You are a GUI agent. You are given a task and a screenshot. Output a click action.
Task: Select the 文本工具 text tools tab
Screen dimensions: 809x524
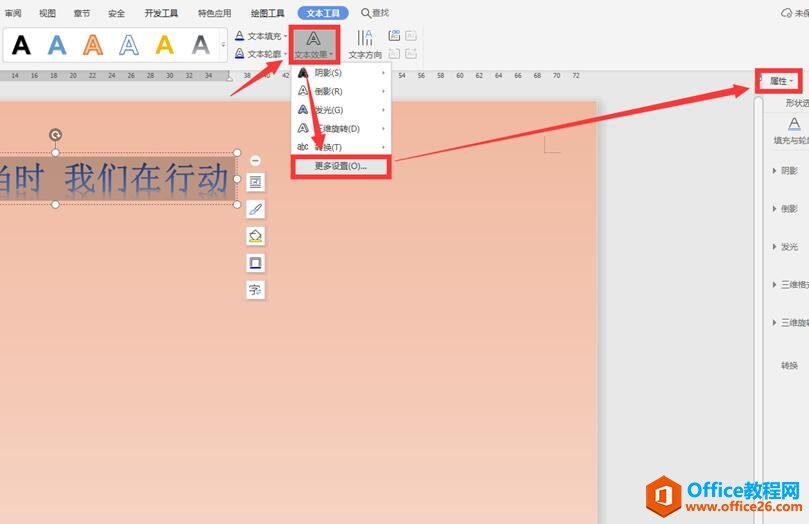pyautogui.click(x=323, y=13)
